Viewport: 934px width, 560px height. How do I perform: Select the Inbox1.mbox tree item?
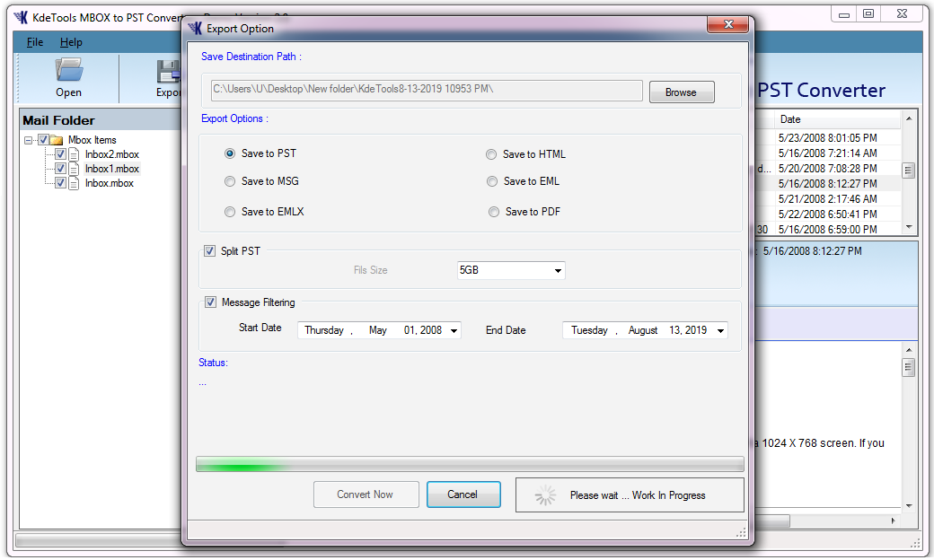(112, 169)
